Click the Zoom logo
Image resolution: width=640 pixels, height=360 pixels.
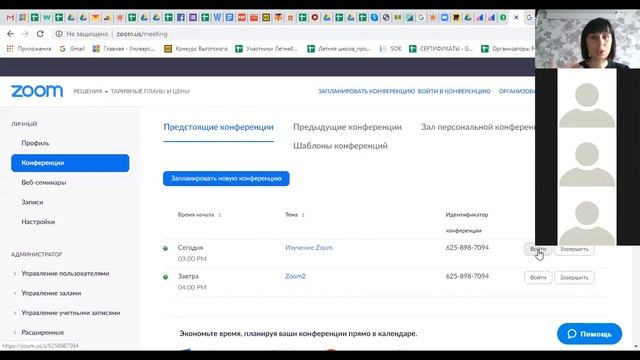click(37, 91)
